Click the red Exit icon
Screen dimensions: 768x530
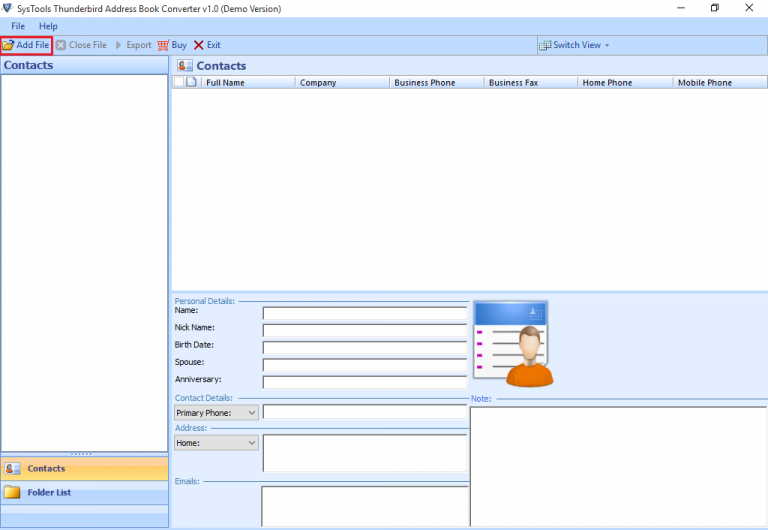pos(199,45)
